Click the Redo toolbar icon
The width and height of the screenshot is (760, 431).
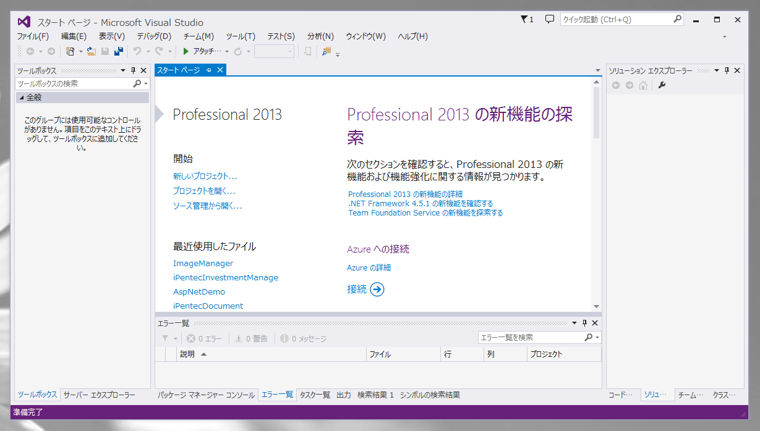(x=159, y=51)
